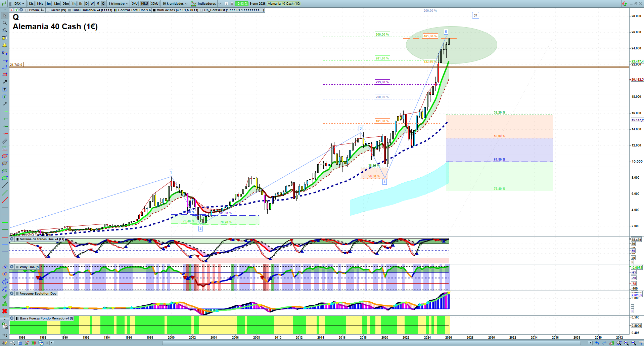Choose the zoom-area selection tool
The height and width of the screenshot is (346, 644).
(x=5, y=30)
